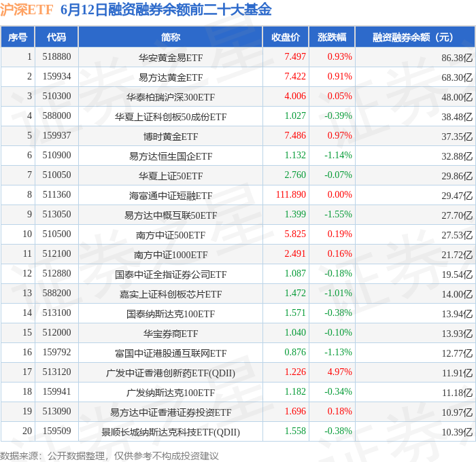Click the 沪深ETF title label
This screenshot has width=476, height=462.
coord(27,10)
